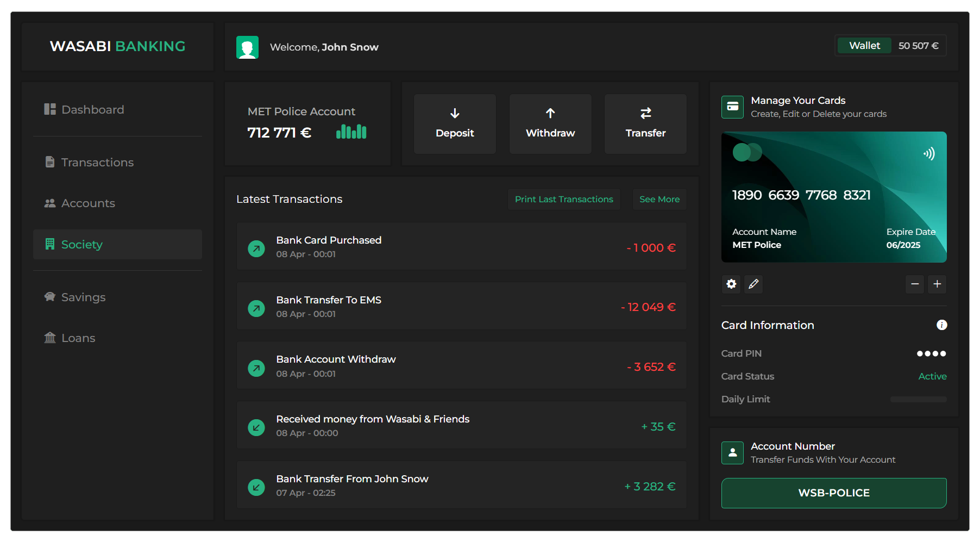Click the WSB-POLICE account number button
This screenshot has width=980, height=541.
click(833, 493)
